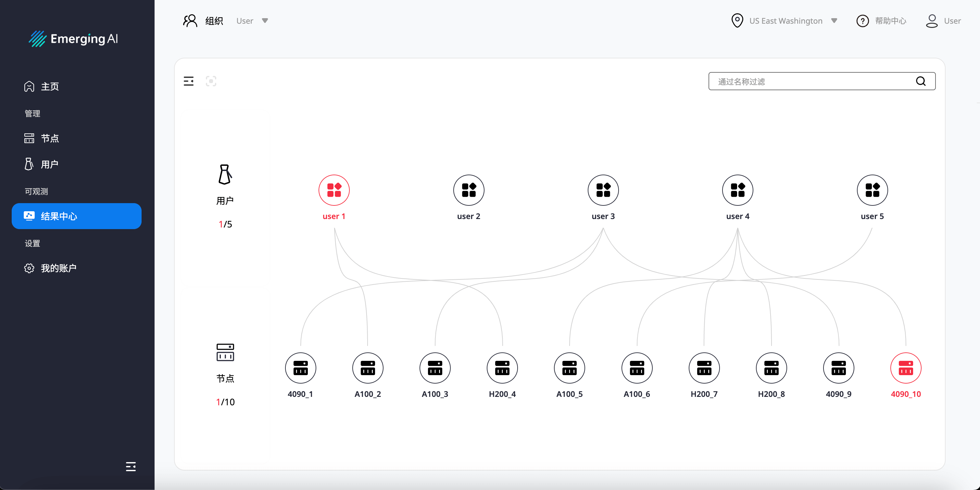Viewport: 980px width, 490px height.
Task: Select the user 3 node icon
Action: pyautogui.click(x=603, y=190)
